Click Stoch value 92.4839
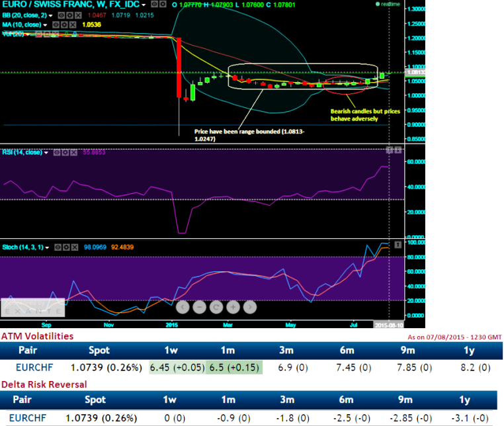Screen dimensions: 504x426 122,247
